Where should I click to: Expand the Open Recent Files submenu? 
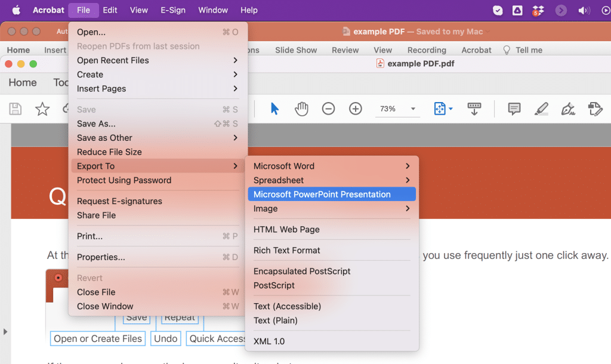click(235, 60)
